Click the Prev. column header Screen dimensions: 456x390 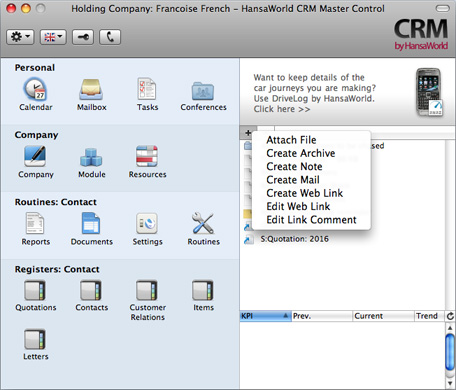[322, 316]
